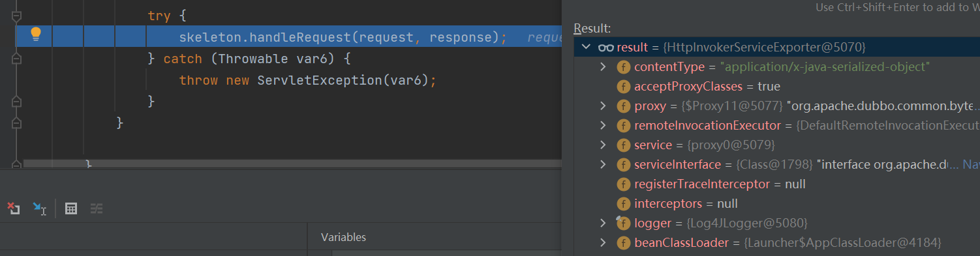The width and height of the screenshot is (980, 256).
Task: Click the Drop Frame icon
Action: [12, 208]
